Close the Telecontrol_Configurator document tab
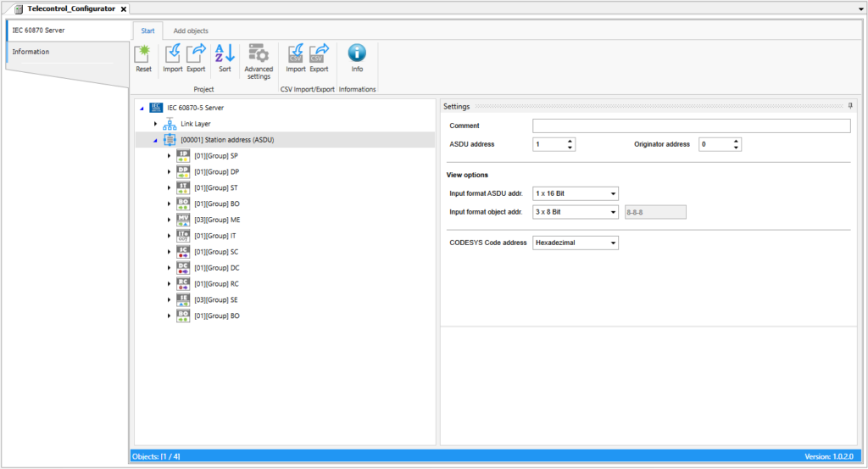The height and width of the screenshot is (469, 868). (124, 8)
